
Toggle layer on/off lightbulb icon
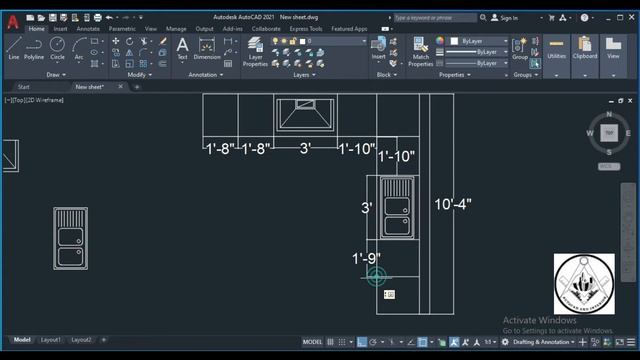[x=275, y=41]
